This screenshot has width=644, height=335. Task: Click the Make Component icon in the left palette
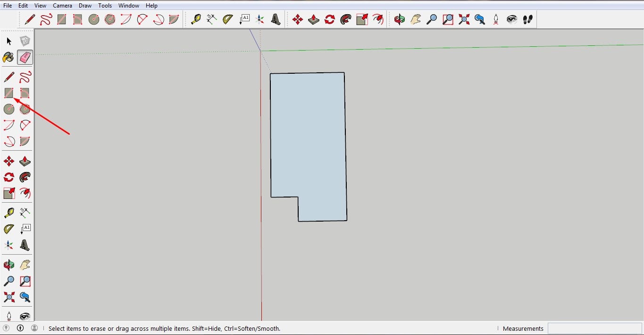(x=25, y=41)
